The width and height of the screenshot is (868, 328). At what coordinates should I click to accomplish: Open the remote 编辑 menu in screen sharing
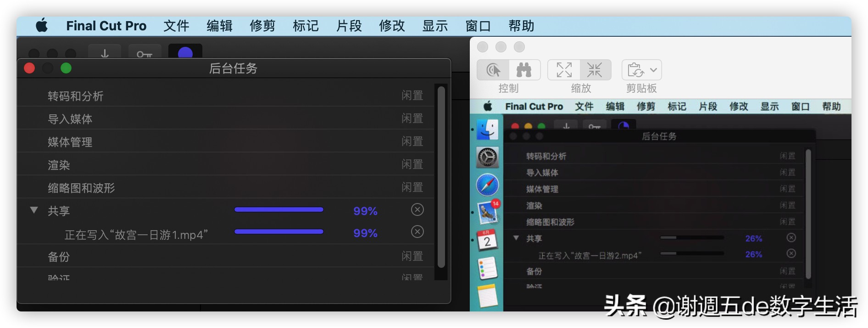pos(615,107)
